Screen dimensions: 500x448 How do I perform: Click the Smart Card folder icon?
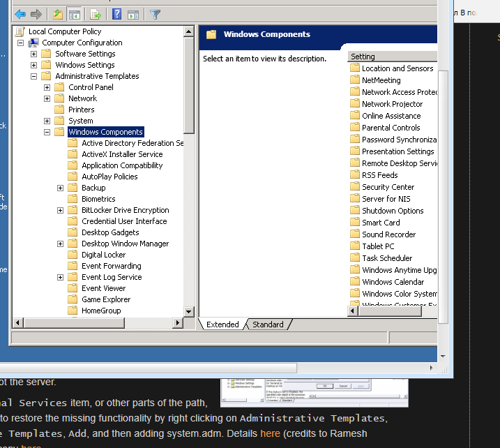click(354, 222)
